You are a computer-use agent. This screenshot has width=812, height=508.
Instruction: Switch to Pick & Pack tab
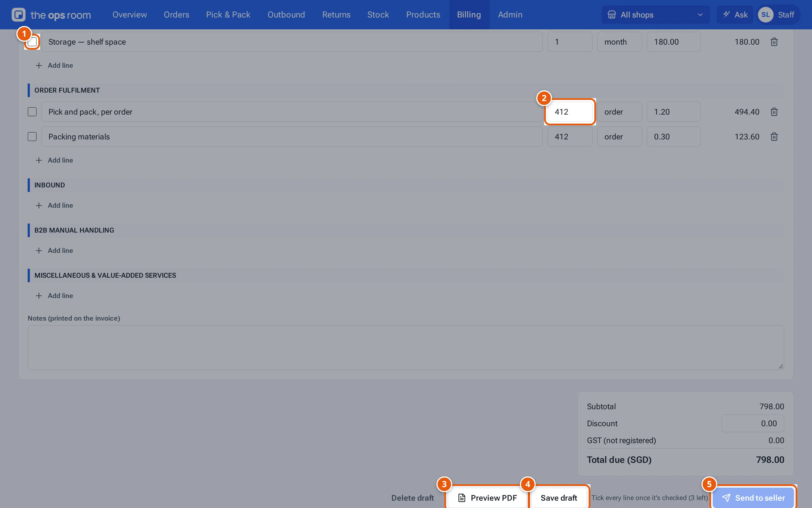tap(228, 15)
